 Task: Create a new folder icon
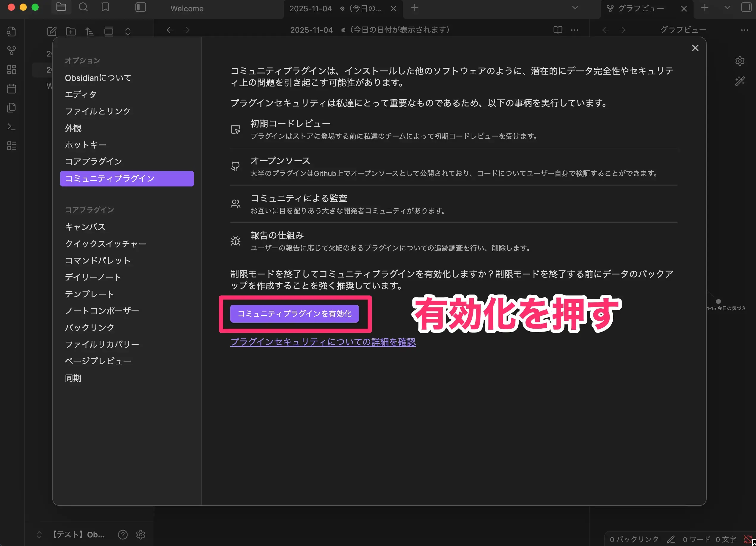coord(71,31)
